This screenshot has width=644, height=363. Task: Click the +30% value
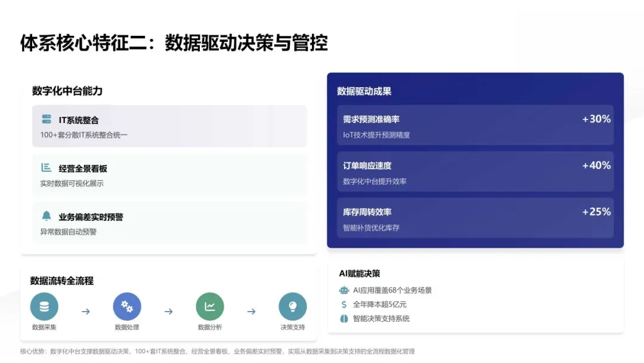(x=596, y=119)
